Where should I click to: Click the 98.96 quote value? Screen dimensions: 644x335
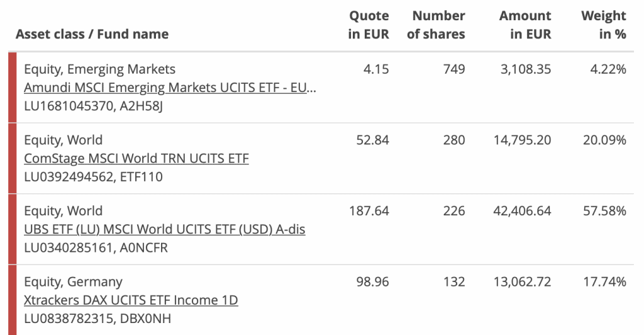point(372,282)
